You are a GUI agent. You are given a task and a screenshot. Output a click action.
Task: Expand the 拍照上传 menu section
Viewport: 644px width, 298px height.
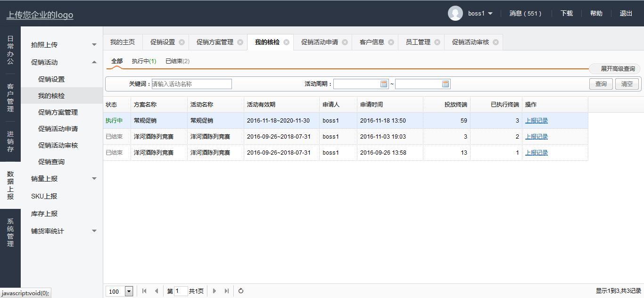pyautogui.click(x=94, y=45)
